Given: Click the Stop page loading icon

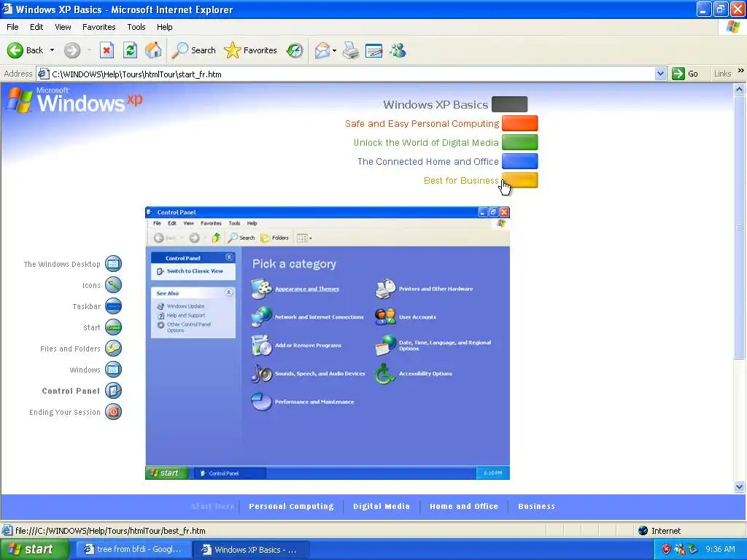Looking at the screenshot, I should 107,50.
